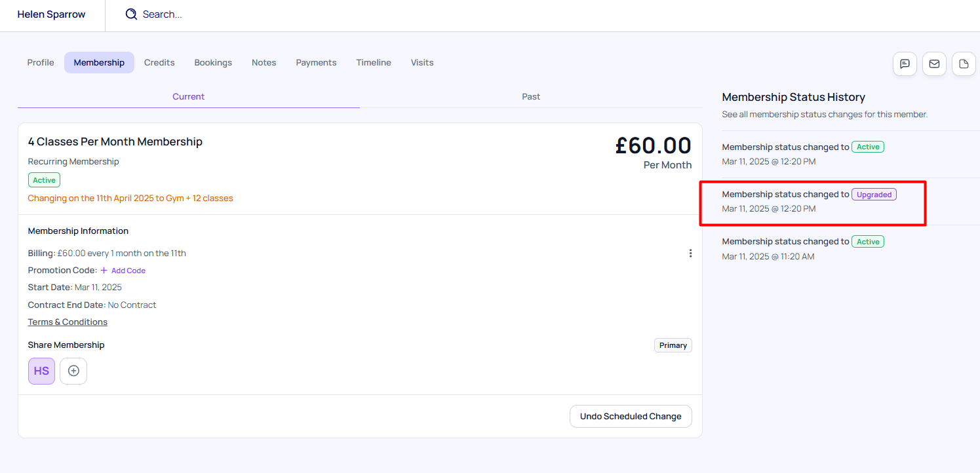Open the chat message icon
The image size is (980, 473).
pyautogui.click(x=905, y=64)
